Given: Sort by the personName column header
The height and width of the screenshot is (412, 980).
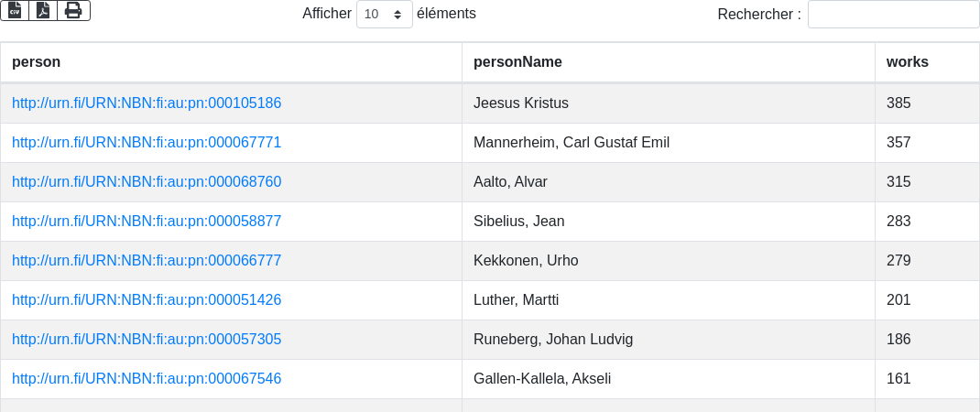Looking at the screenshot, I should [x=517, y=62].
